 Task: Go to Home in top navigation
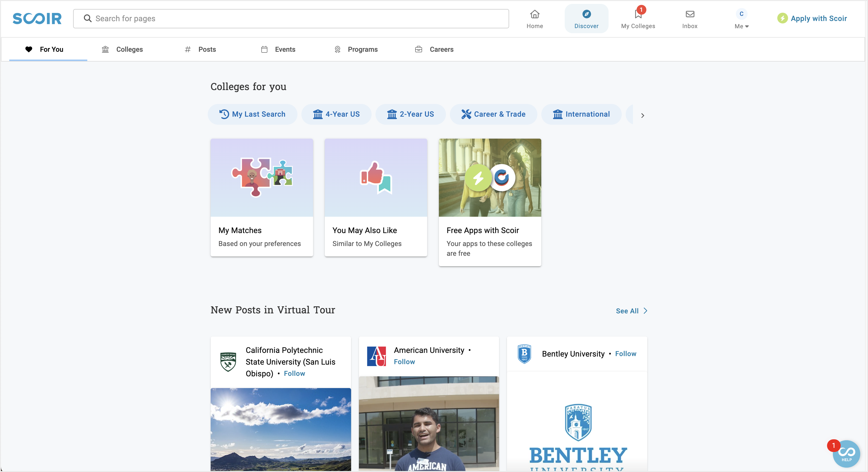pos(535,19)
